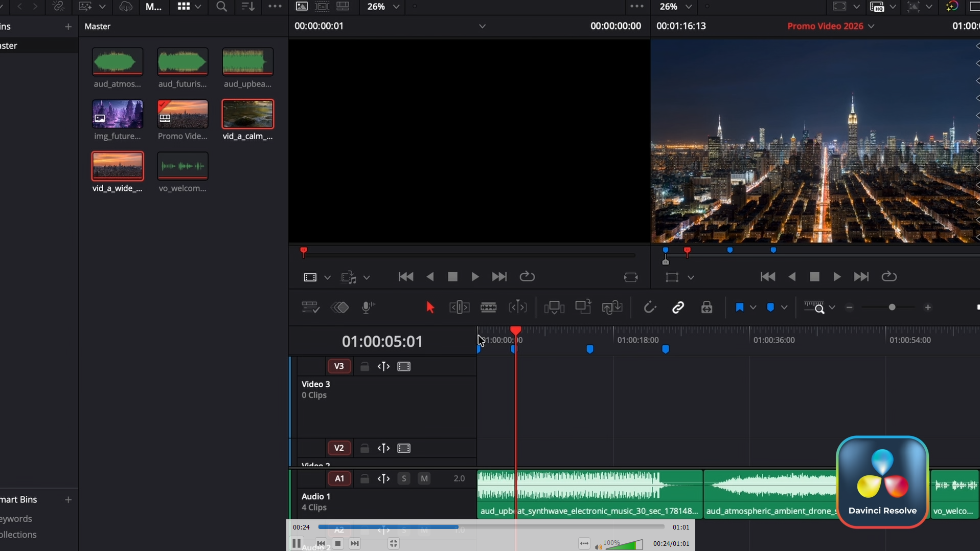Lock the Video 3 track
980x551 pixels.
click(364, 367)
